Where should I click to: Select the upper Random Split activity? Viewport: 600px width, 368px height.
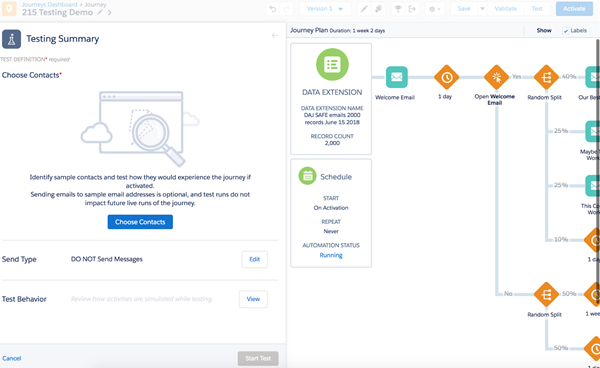pyautogui.click(x=546, y=77)
